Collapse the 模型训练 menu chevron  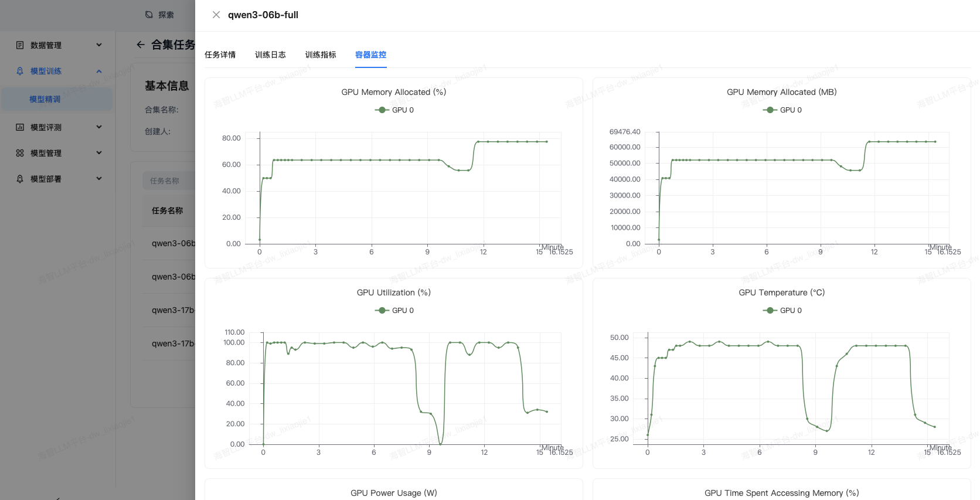click(x=99, y=71)
